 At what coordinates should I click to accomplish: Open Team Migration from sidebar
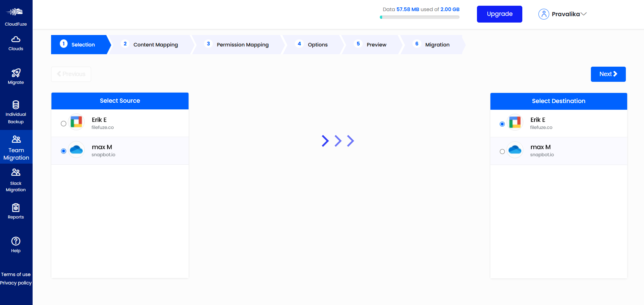[16, 147]
